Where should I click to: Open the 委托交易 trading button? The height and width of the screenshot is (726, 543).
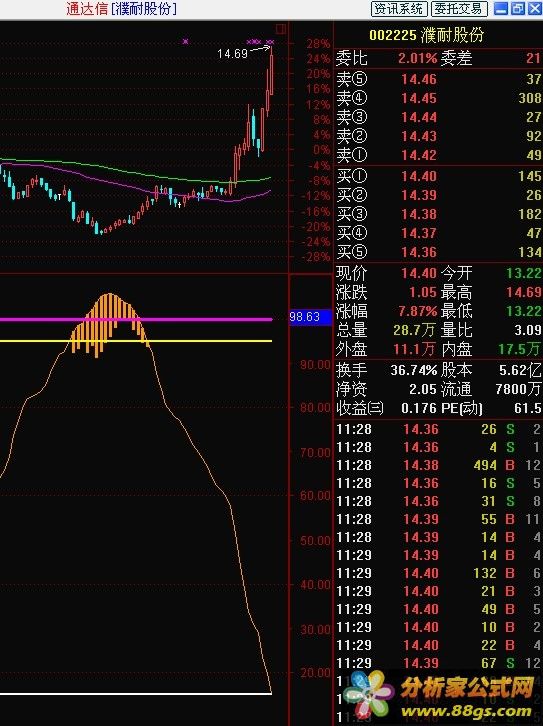click(459, 8)
